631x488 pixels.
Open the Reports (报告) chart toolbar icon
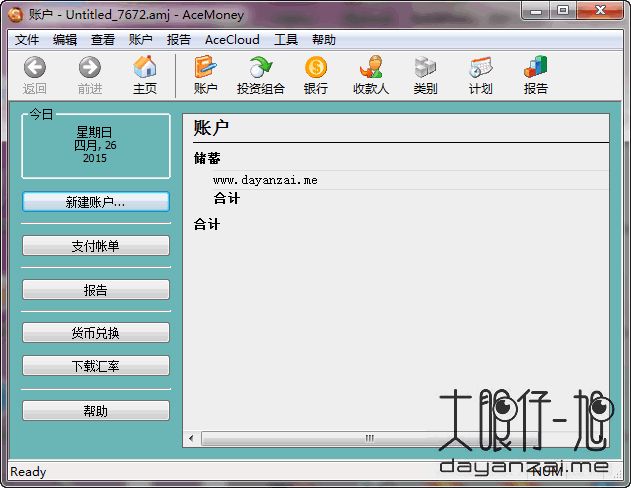(x=536, y=67)
